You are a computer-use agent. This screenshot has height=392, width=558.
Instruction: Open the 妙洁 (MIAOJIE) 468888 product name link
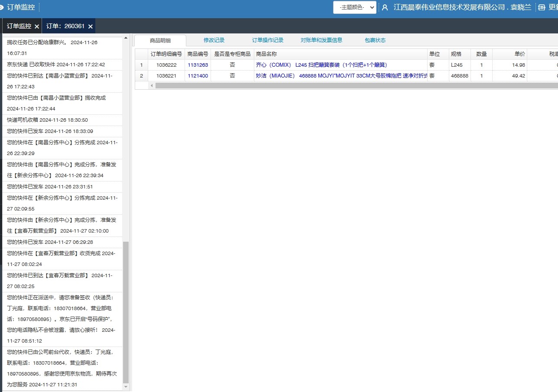pyautogui.click(x=341, y=76)
